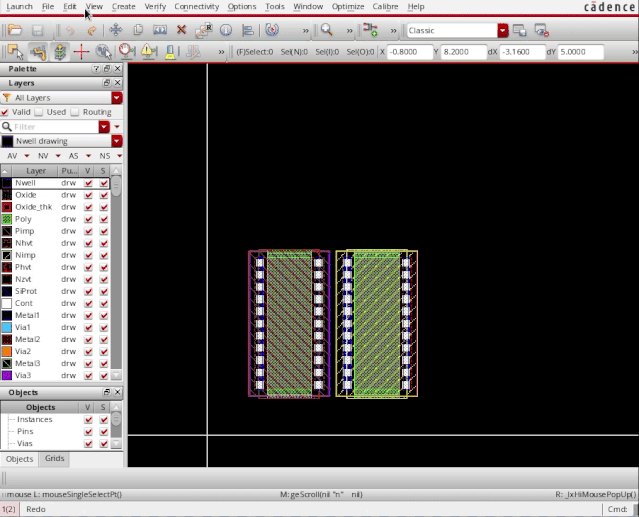Toggle the Routing layers checkbox

tap(75, 112)
